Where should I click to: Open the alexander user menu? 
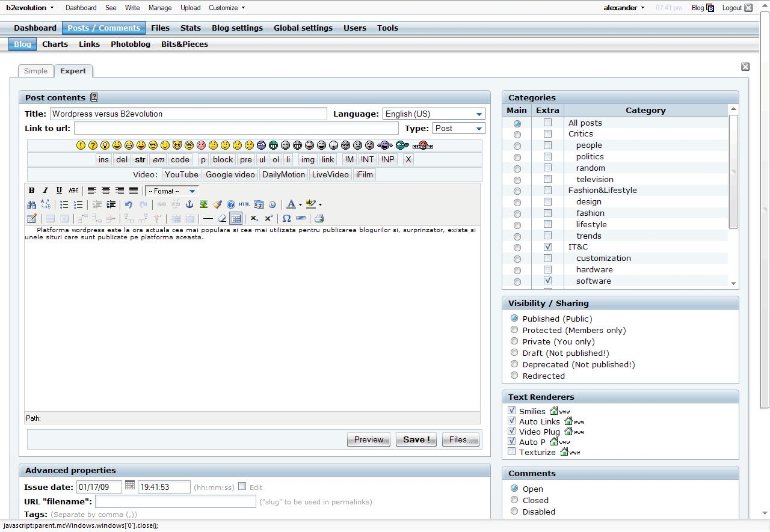[624, 8]
